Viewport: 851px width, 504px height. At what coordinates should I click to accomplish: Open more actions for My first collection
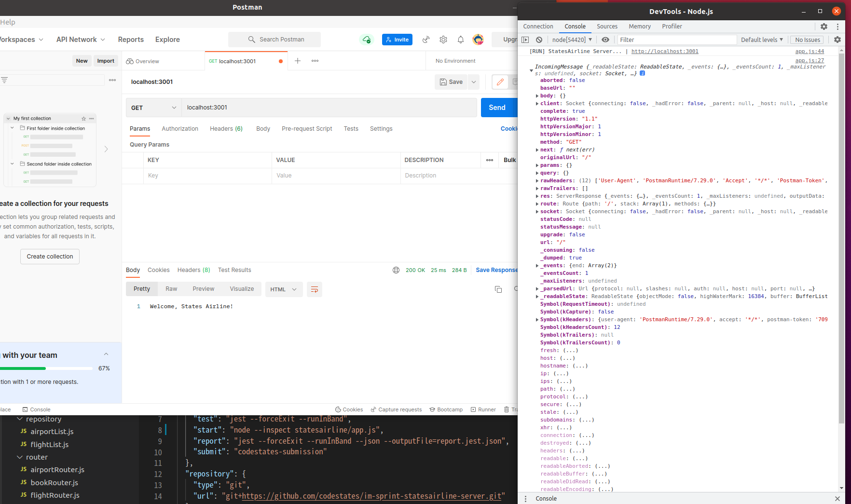92,119
